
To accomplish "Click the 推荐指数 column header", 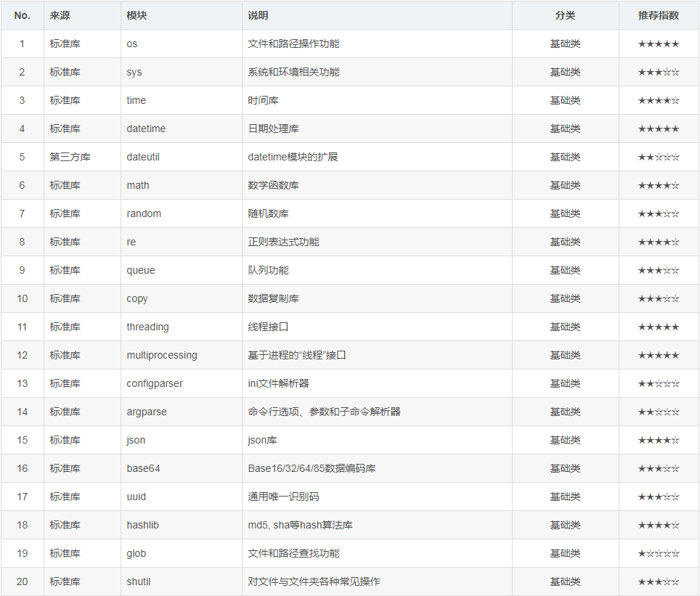I will [x=659, y=15].
